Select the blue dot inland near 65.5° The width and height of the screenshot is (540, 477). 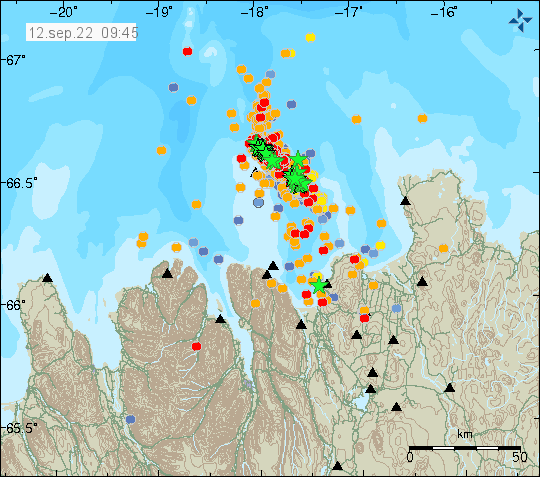pyautogui.click(x=131, y=419)
